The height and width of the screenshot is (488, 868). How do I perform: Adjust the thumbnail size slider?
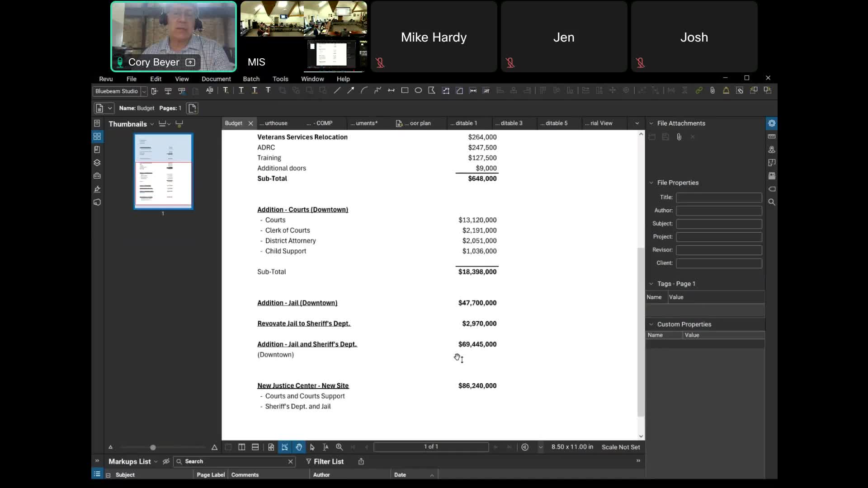pyautogui.click(x=153, y=447)
